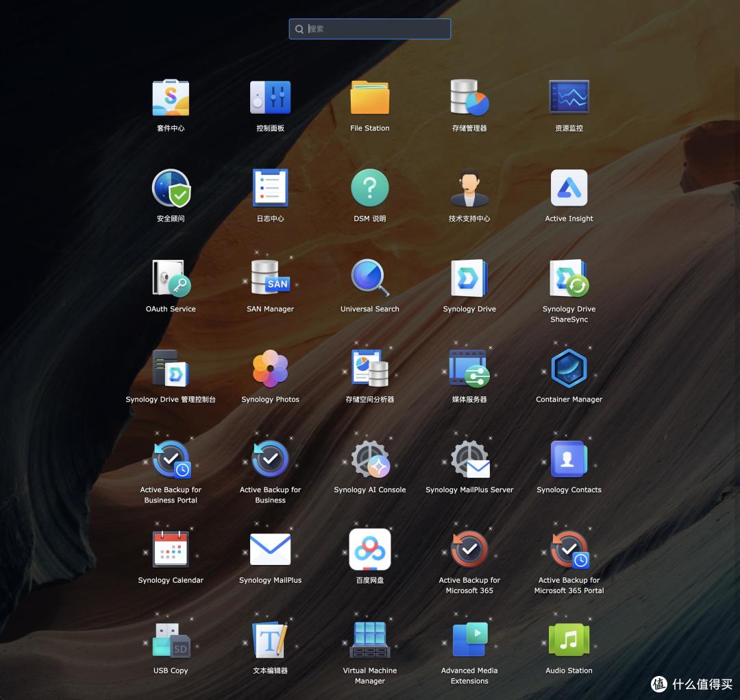The height and width of the screenshot is (700, 740).
Task: Open Synology MailPlus Server
Action: [470, 459]
